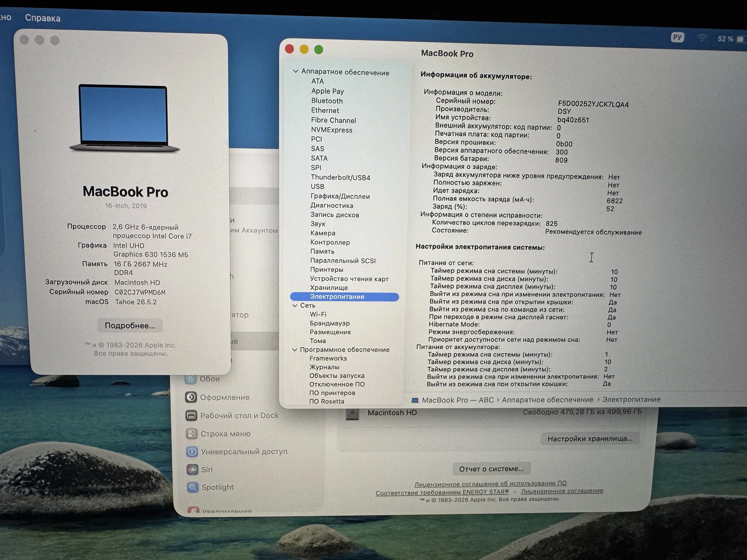Select Размещения under Сеть

330,332
